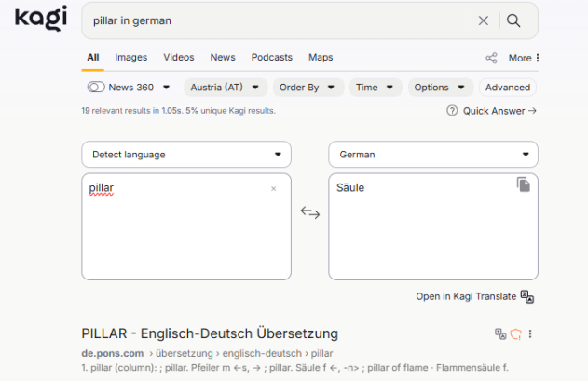Toggle the News 360 switch

point(96,88)
